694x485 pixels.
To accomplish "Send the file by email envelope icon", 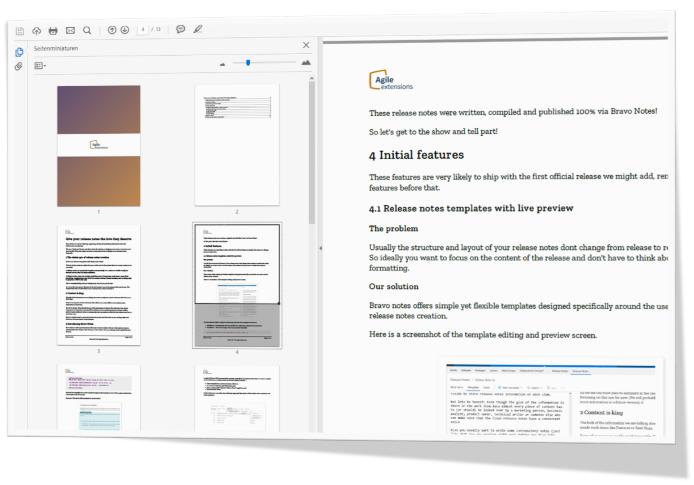I will point(70,30).
